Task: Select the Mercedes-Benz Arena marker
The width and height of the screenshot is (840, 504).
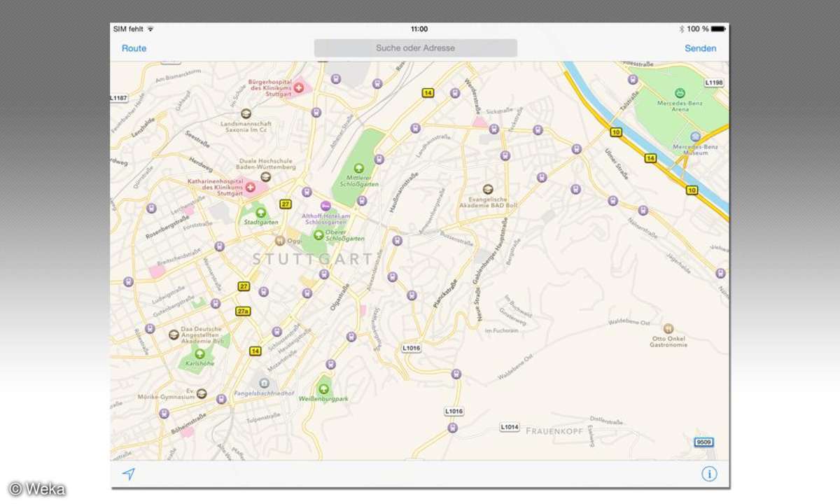Action: [679, 92]
